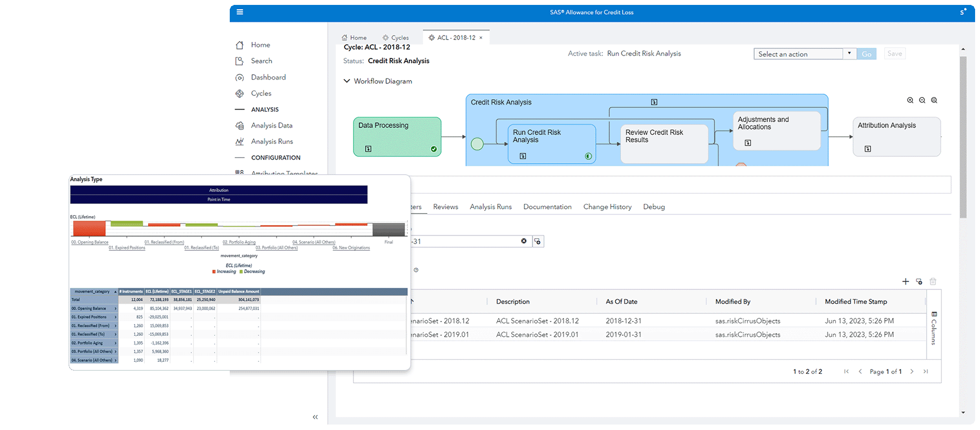Open the Debug tab
The height and width of the screenshot is (430, 980).
[654, 207]
